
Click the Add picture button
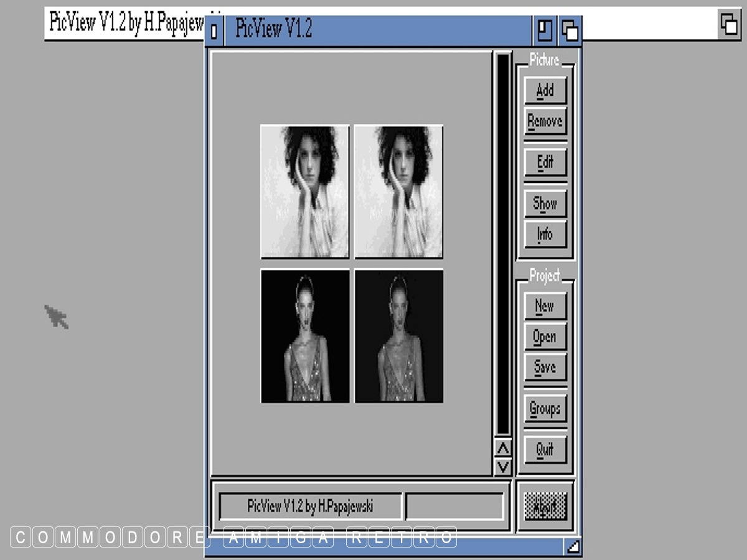545,91
